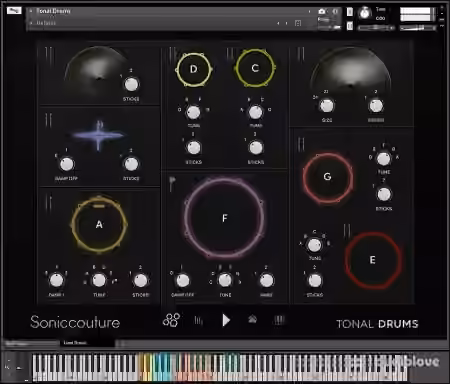Click the level bars icon beside drum C
450x384 pixels.
click(230, 54)
